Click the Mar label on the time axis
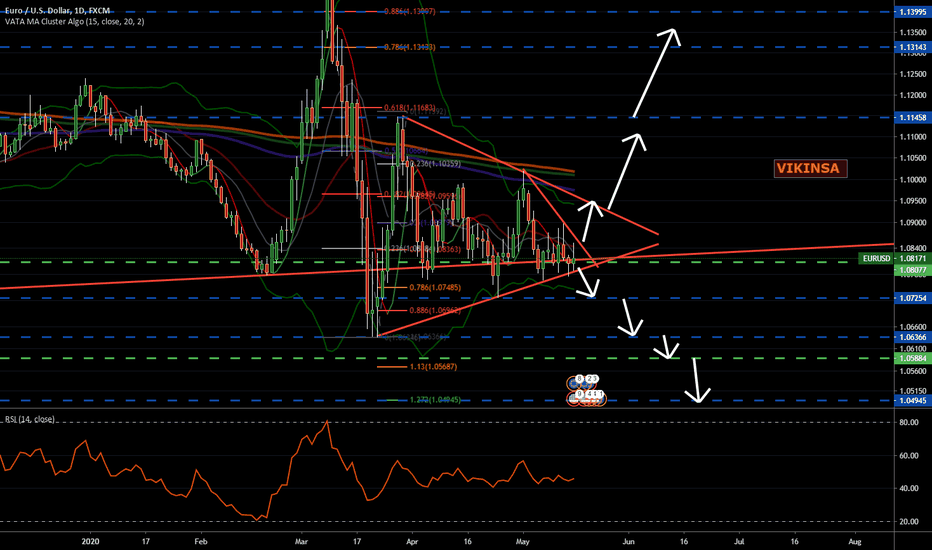 pos(301,542)
